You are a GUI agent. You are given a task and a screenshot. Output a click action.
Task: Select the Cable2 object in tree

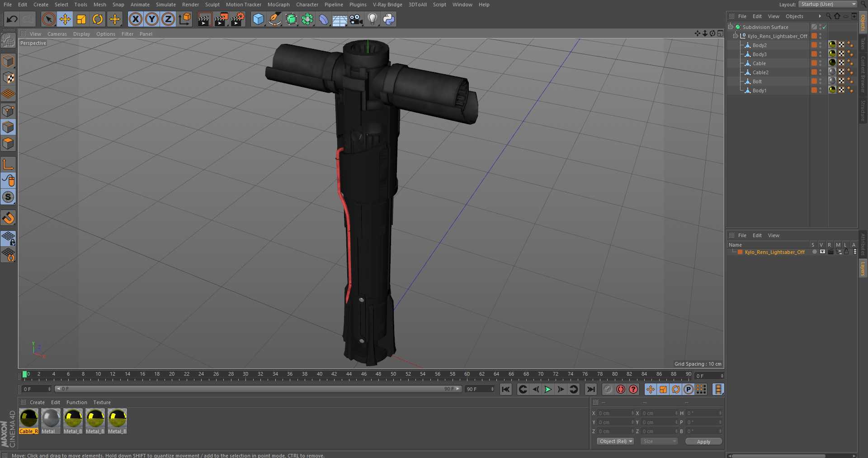[760, 72]
